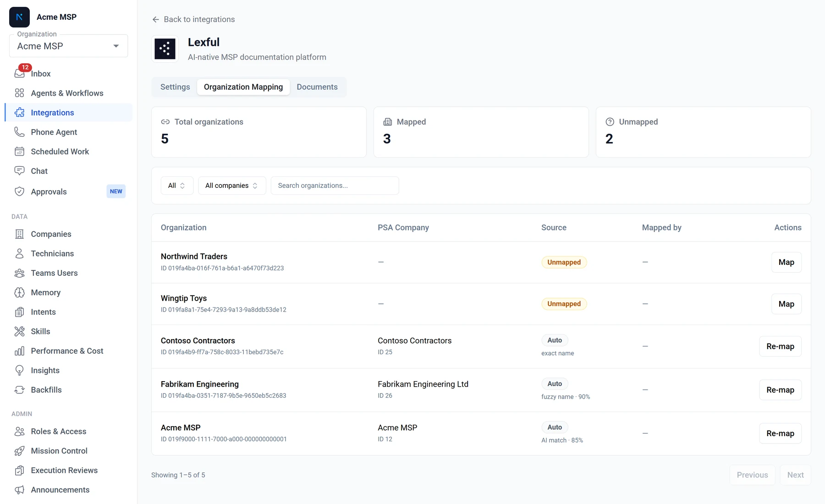This screenshot has height=504, width=825.
Task: Click the Total organizations link icon
Action: 165,122
